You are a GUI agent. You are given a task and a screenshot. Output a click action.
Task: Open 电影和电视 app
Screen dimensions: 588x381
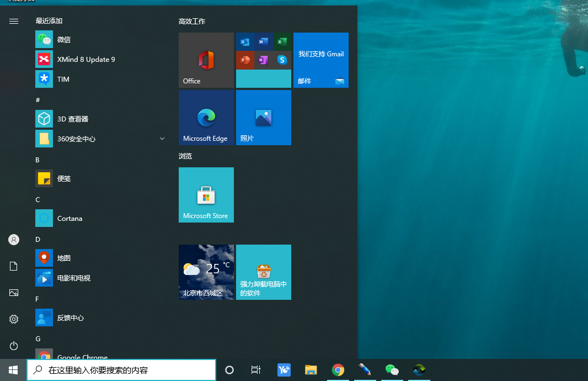click(73, 278)
